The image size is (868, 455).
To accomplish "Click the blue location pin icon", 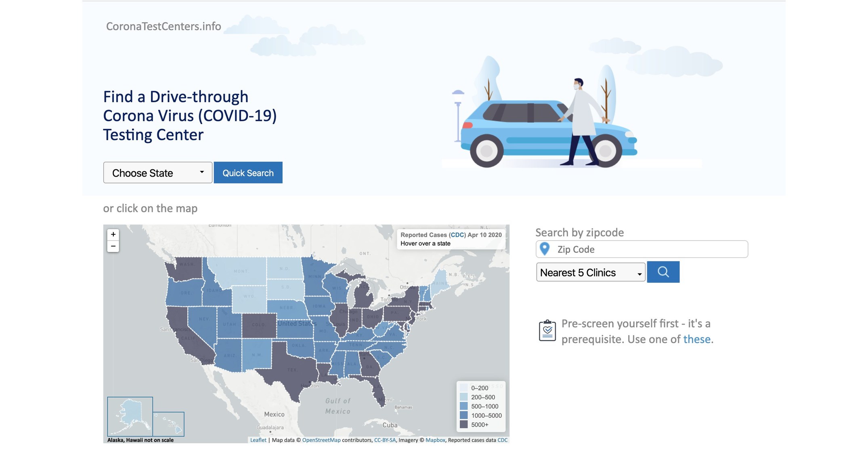I will 545,249.
